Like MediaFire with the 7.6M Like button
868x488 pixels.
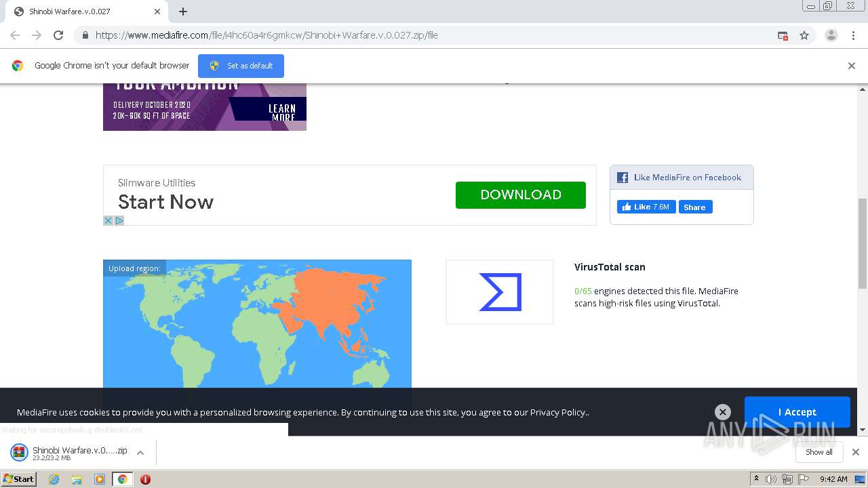(x=646, y=207)
